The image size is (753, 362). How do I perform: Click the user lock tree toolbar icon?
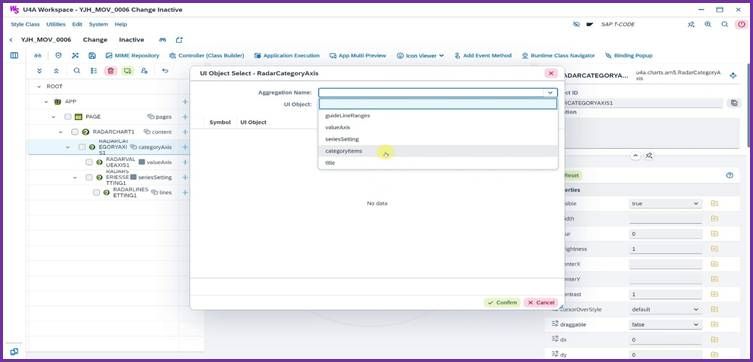(x=144, y=71)
